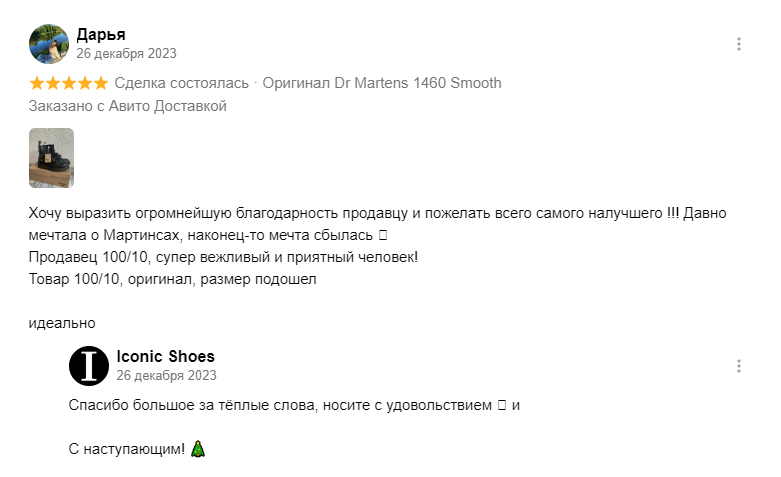Screen dimensions: 781x477
Task: Click the line Продавец 100/10
Action: coord(223,257)
